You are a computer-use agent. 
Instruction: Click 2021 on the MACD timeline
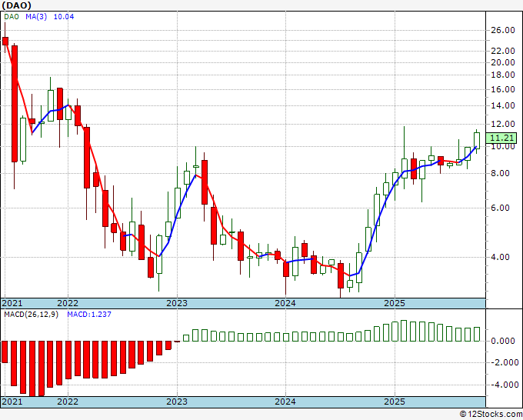click(12, 402)
